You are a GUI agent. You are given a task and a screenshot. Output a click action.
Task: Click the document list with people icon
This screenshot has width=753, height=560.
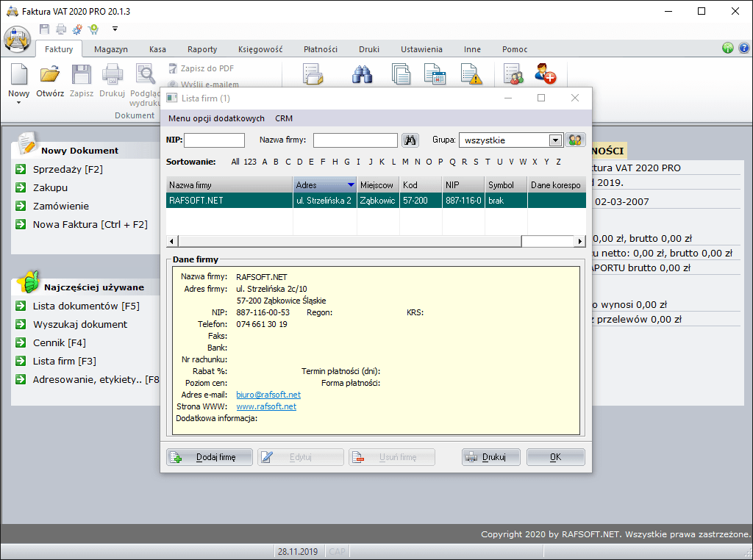tap(514, 75)
